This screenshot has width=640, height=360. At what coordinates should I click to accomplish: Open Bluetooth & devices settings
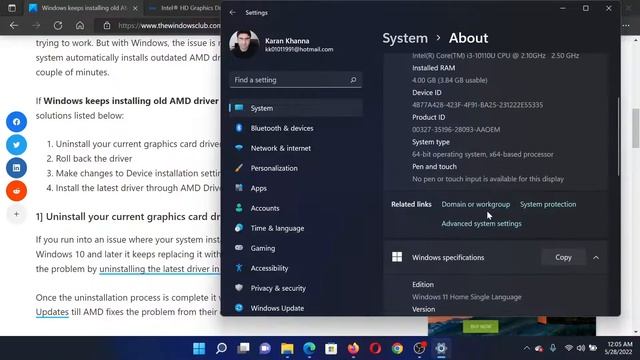tap(296, 128)
